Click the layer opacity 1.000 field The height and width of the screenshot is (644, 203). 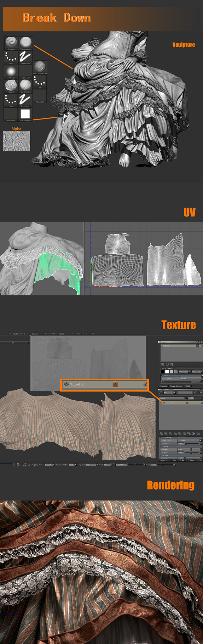191,398
